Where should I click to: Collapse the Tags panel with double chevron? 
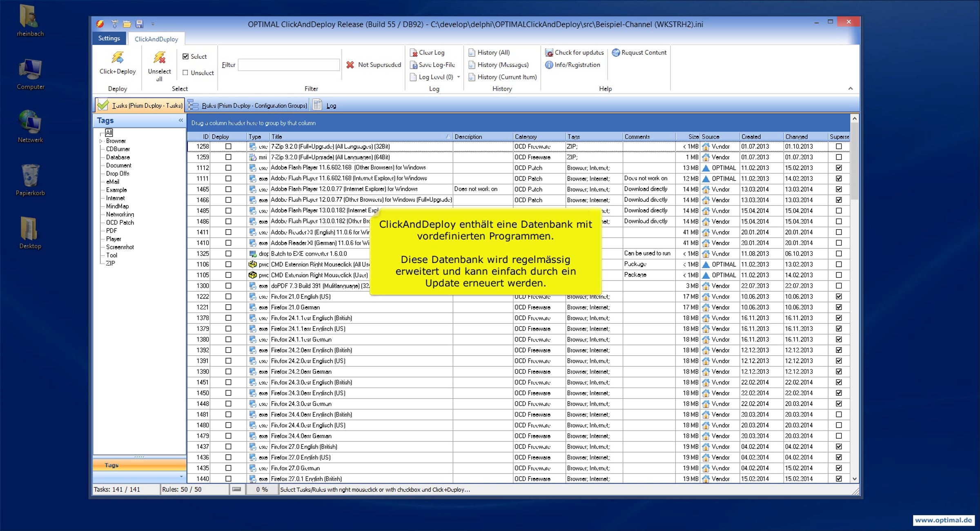(180, 120)
